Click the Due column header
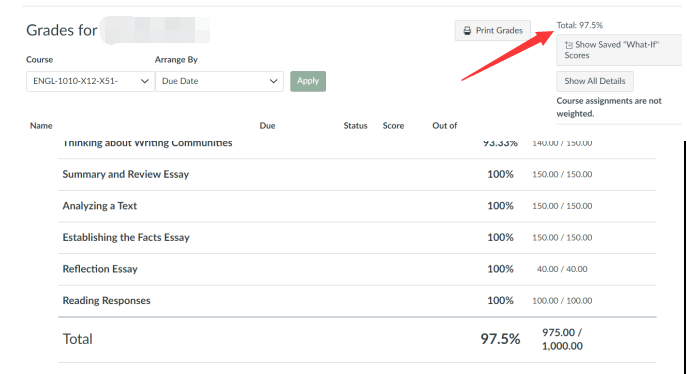 pos(267,126)
